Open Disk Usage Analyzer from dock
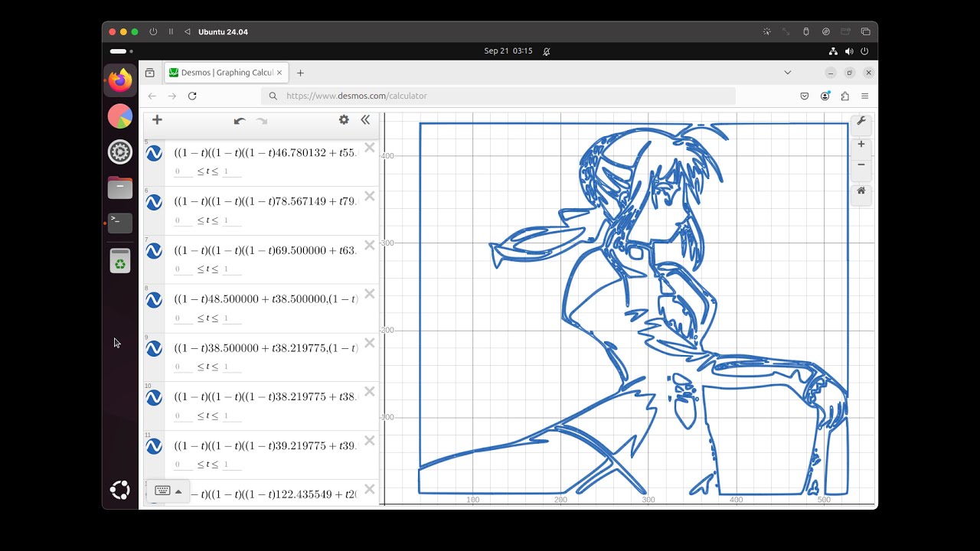Viewport: 980px width, 551px height. [120, 116]
